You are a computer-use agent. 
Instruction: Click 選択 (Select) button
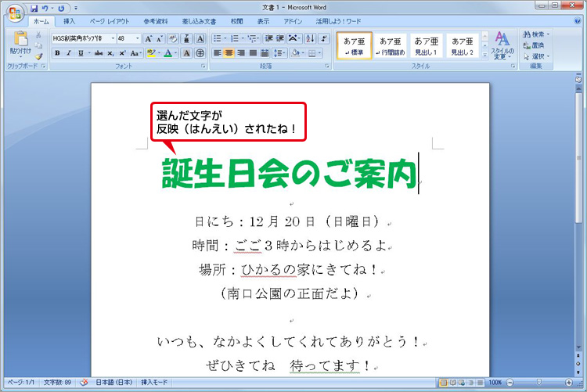[x=536, y=56]
